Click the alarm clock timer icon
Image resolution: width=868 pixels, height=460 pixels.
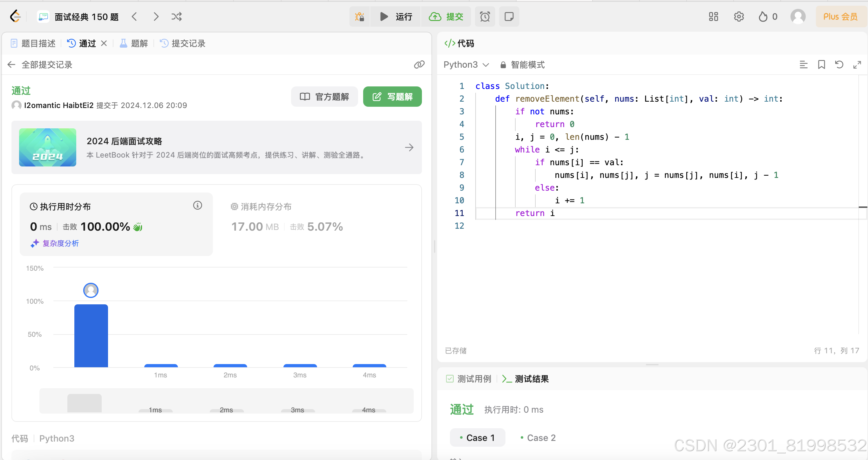click(485, 17)
